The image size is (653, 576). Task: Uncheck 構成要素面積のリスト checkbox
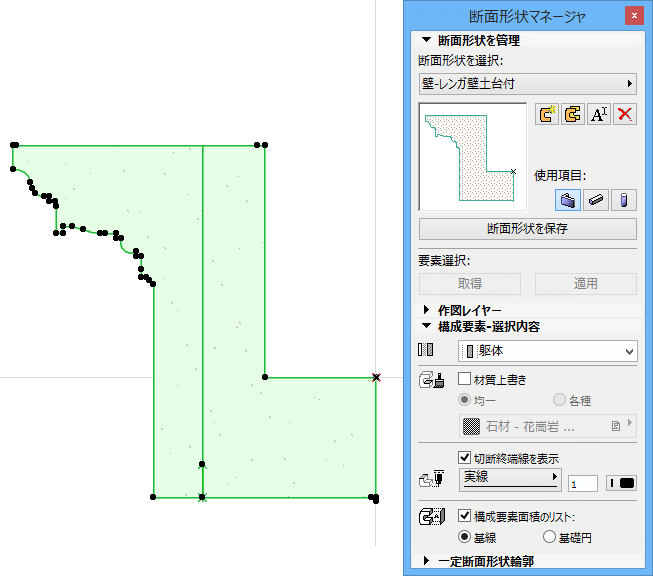pos(464,516)
